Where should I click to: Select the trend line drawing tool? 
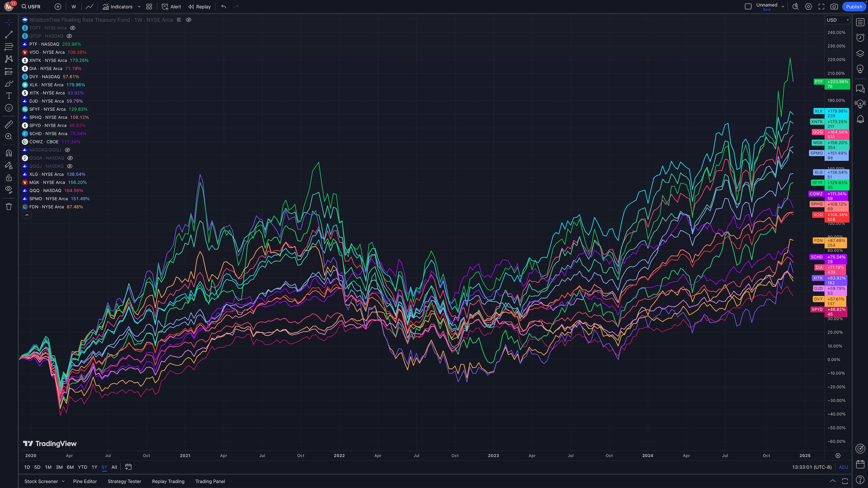click(x=9, y=34)
